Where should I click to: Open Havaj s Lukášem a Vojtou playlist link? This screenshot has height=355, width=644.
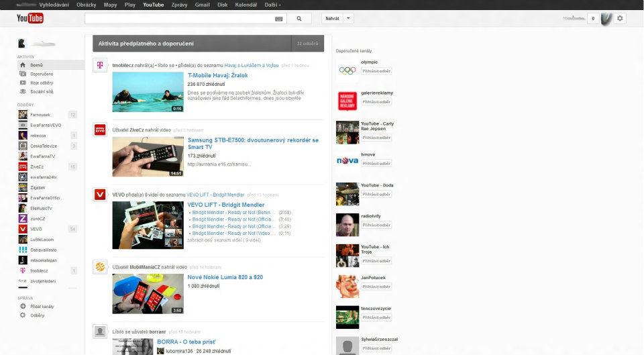(252, 65)
